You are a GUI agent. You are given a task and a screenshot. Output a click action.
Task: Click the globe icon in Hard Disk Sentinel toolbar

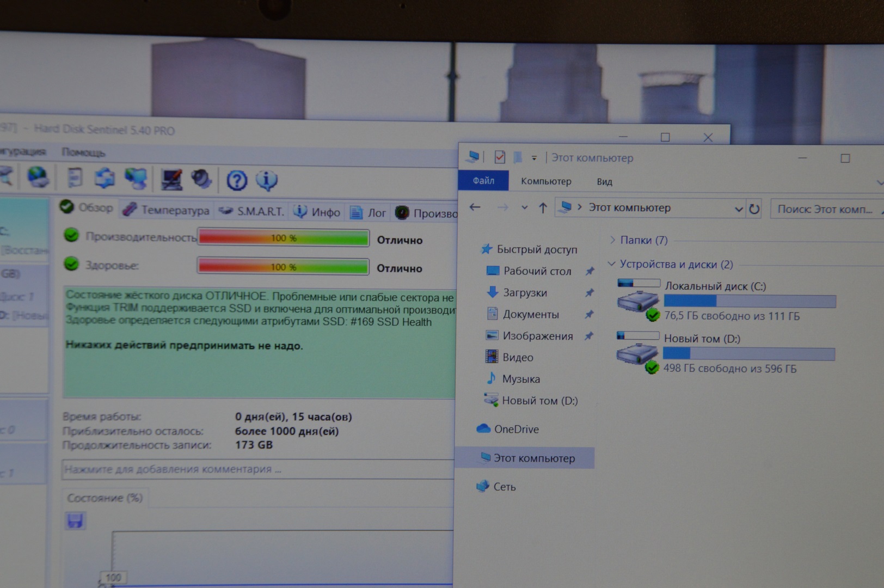(x=38, y=177)
